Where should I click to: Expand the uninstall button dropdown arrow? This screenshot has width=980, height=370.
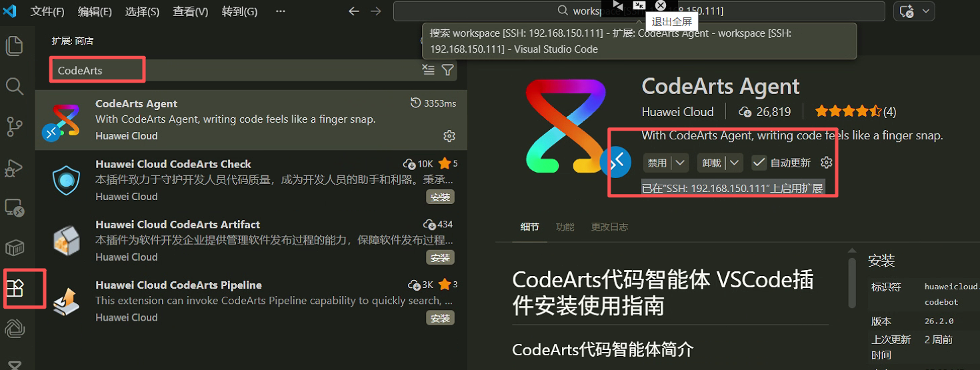click(x=735, y=163)
